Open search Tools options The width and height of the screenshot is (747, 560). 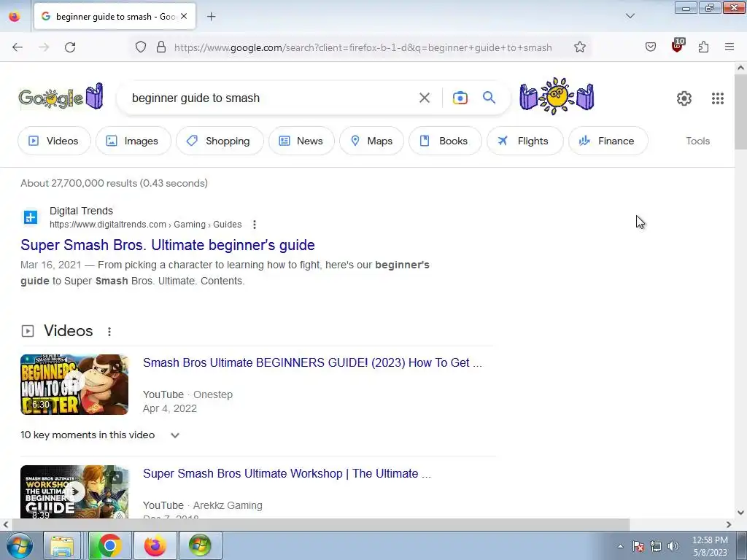pyautogui.click(x=697, y=141)
